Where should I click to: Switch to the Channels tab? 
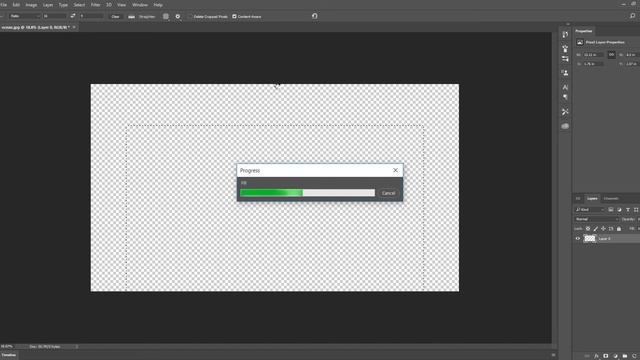(611, 199)
